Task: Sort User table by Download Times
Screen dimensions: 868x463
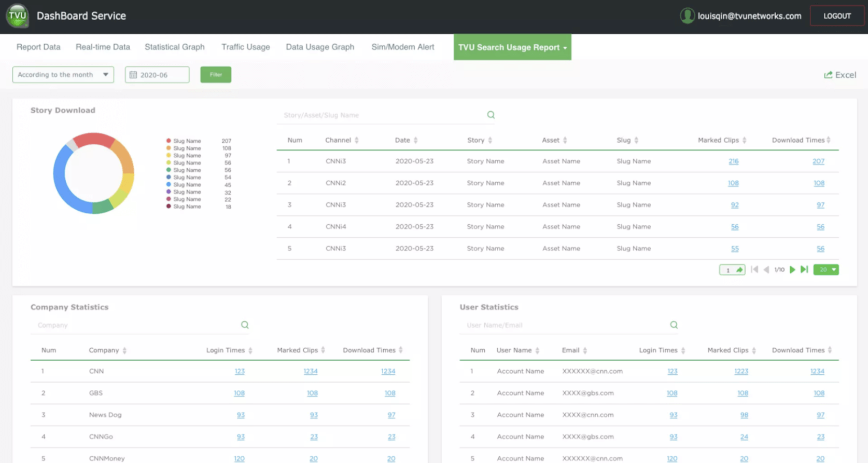Action: (x=830, y=350)
